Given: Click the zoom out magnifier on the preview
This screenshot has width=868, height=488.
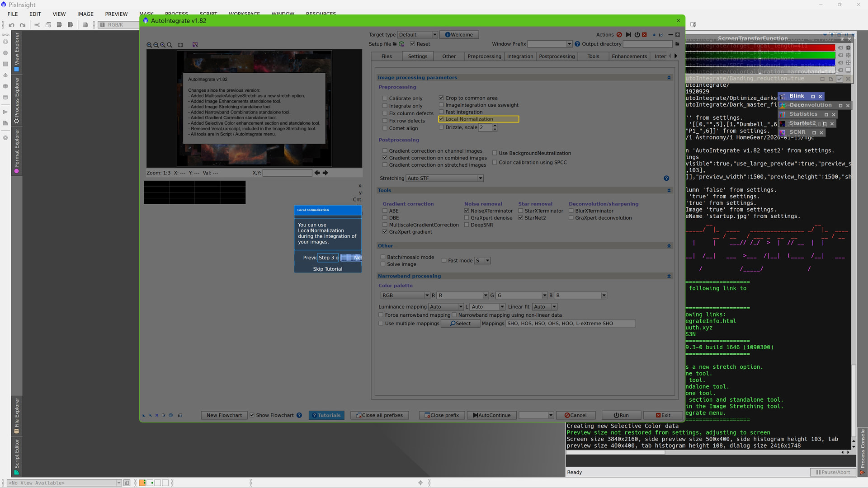Looking at the screenshot, I should (x=156, y=45).
